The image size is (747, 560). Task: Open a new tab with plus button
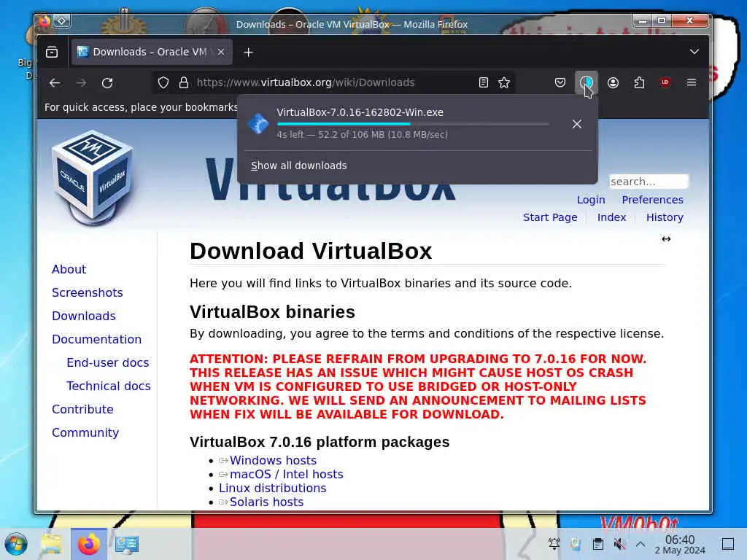248,52
